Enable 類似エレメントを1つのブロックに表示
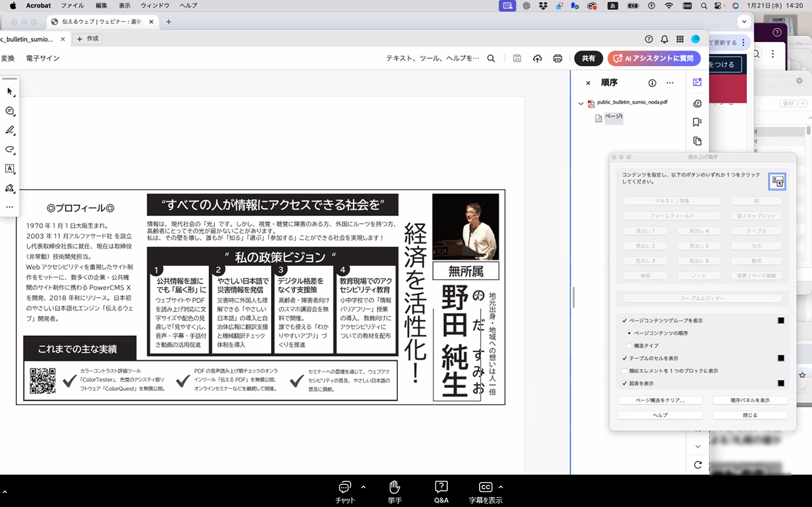Image resolution: width=812 pixels, height=507 pixels. coord(625,370)
